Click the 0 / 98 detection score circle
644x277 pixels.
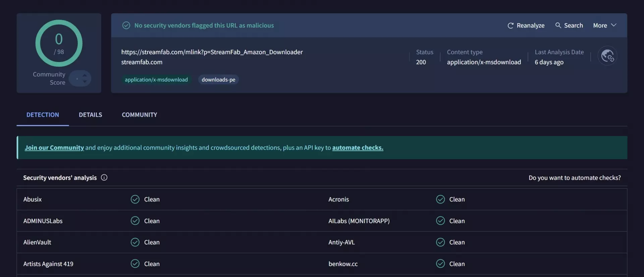(59, 43)
